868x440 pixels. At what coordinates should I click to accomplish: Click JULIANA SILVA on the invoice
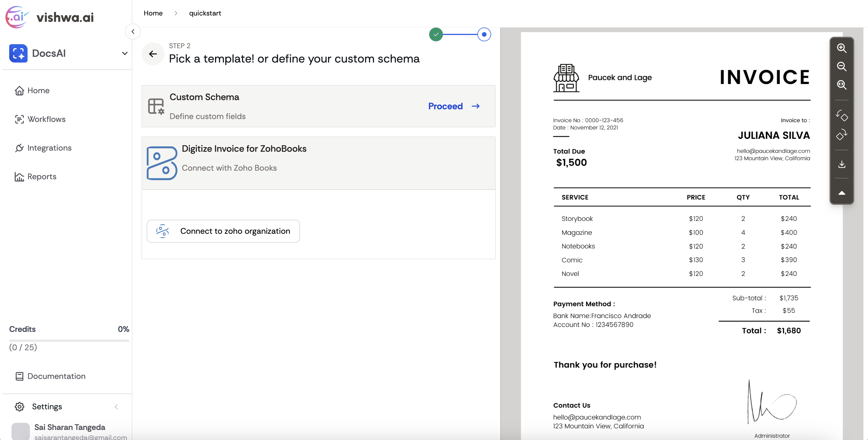point(774,135)
